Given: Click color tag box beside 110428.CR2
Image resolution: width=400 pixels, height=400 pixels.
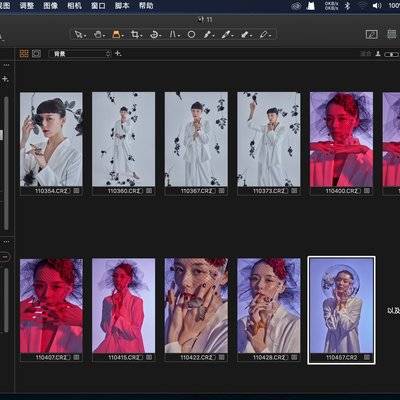Looking at the screenshot, I should click(294, 357).
